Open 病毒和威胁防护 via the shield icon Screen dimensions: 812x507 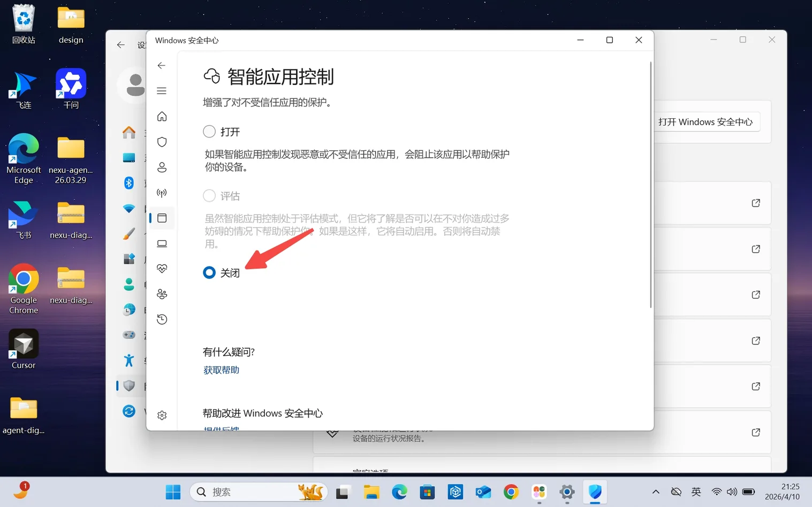point(162,142)
